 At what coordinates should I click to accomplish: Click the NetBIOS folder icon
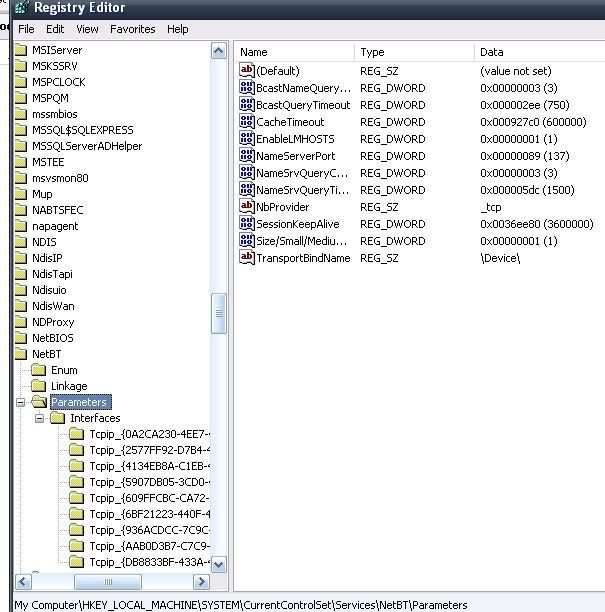pyautogui.click(x=21, y=338)
